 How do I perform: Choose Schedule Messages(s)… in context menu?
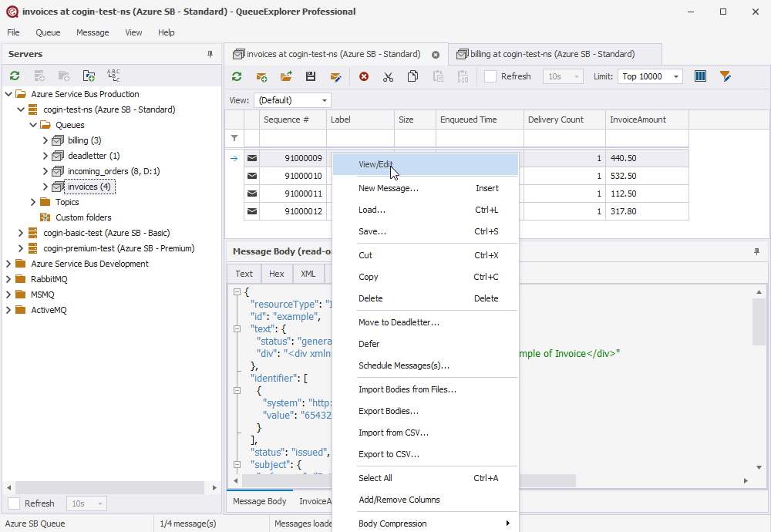click(x=426, y=365)
